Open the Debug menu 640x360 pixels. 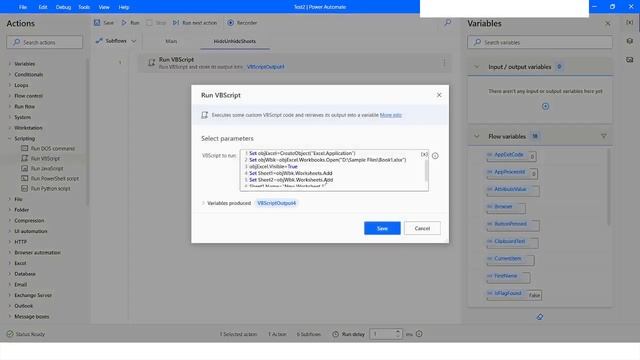(x=63, y=7)
